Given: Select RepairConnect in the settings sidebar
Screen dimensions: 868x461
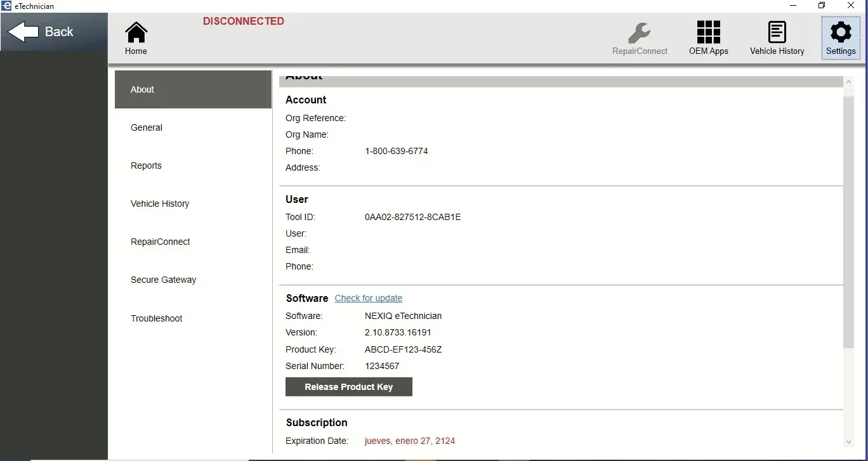Looking at the screenshot, I should [x=193, y=242].
